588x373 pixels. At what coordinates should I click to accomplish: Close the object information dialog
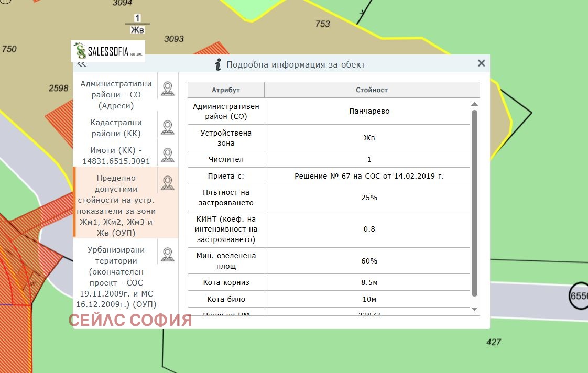(x=481, y=63)
